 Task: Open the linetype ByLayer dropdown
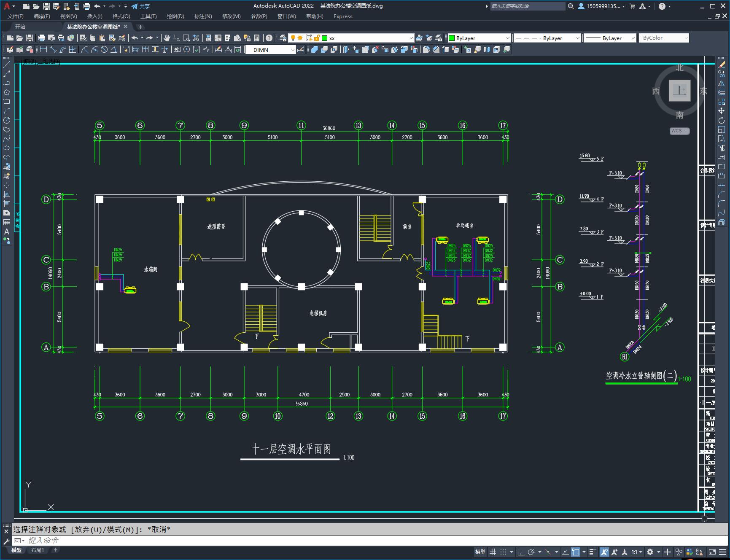(x=547, y=38)
